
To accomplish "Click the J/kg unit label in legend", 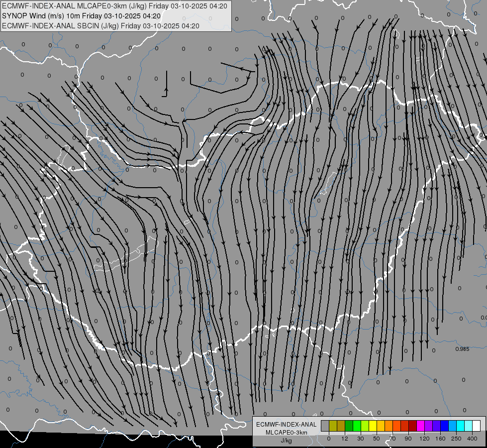I will tap(287, 441).
